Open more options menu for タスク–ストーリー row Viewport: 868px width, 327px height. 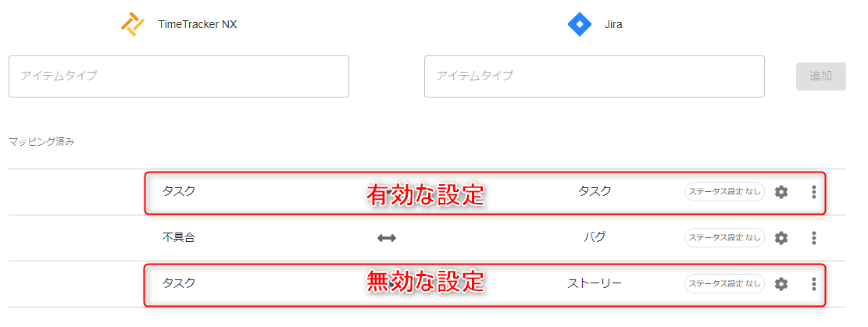click(x=813, y=284)
